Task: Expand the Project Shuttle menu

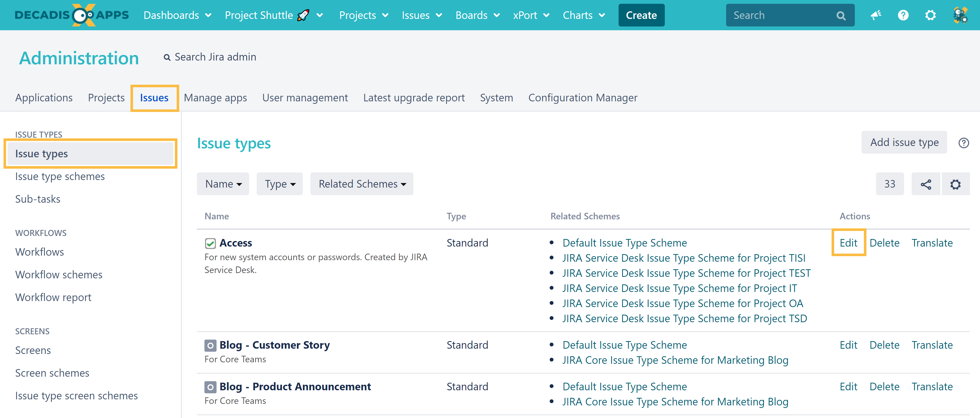Action: (x=274, y=15)
